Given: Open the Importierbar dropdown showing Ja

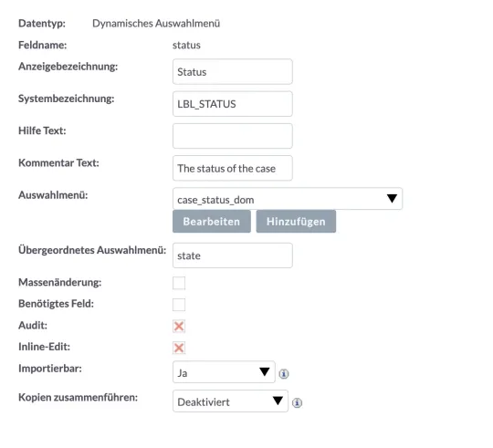Looking at the screenshot, I should pos(224,372).
